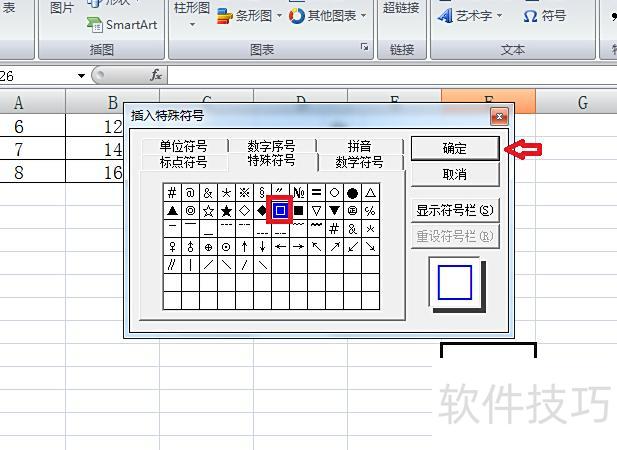Screen dimensions: 617x450
Task: Select the hollow downward triangle ▽ symbol
Action: pyautogui.click(x=316, y=211)
